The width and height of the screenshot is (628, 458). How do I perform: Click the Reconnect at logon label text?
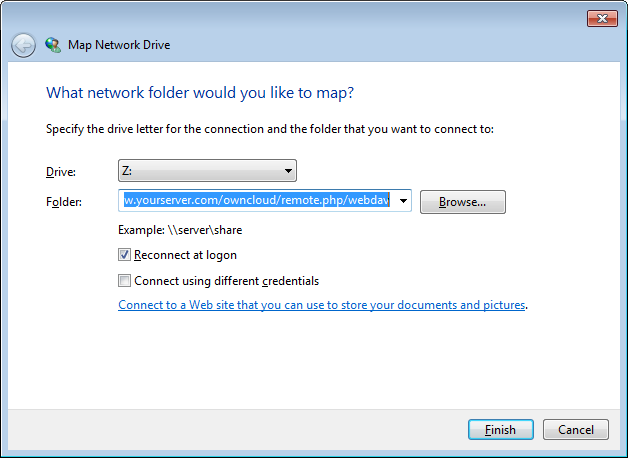(x=185, y=255)
